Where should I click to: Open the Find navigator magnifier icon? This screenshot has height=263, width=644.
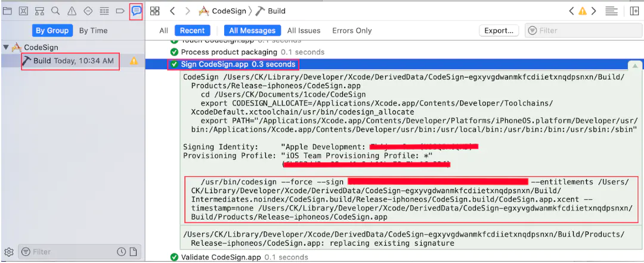(55, 11)
